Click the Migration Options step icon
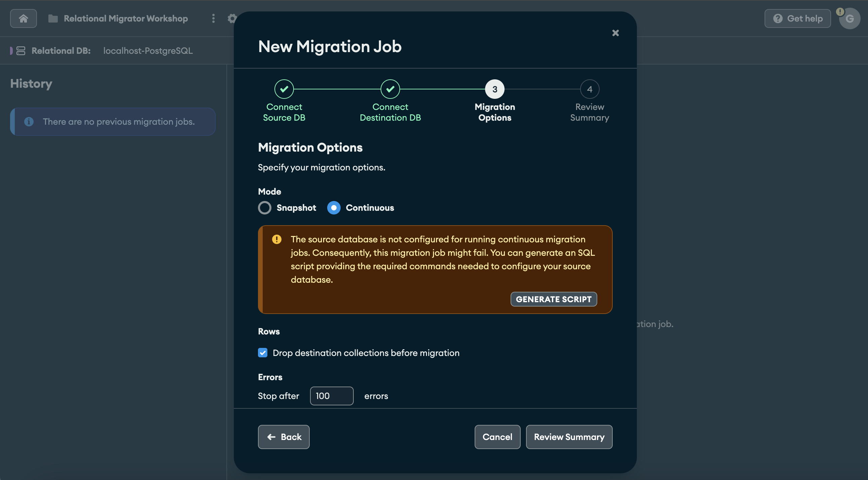The width and height of the screenshot is (868, 480). tap(494, 89)
